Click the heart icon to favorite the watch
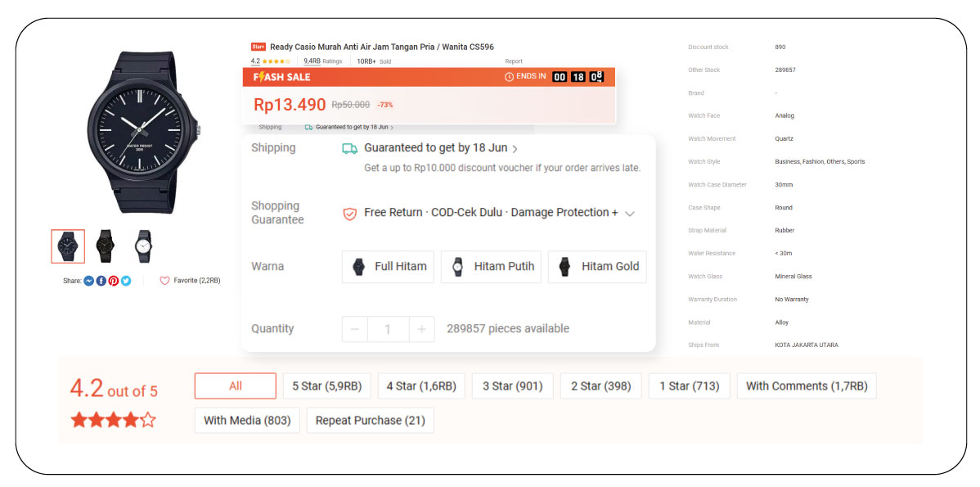This screenshot has width=980, height=487. point(164,280)
